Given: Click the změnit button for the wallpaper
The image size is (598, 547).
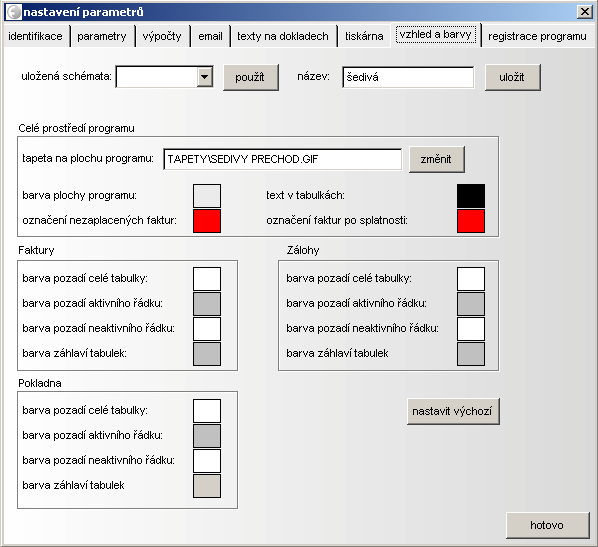Looking at the screenshot, I should 437,159.
